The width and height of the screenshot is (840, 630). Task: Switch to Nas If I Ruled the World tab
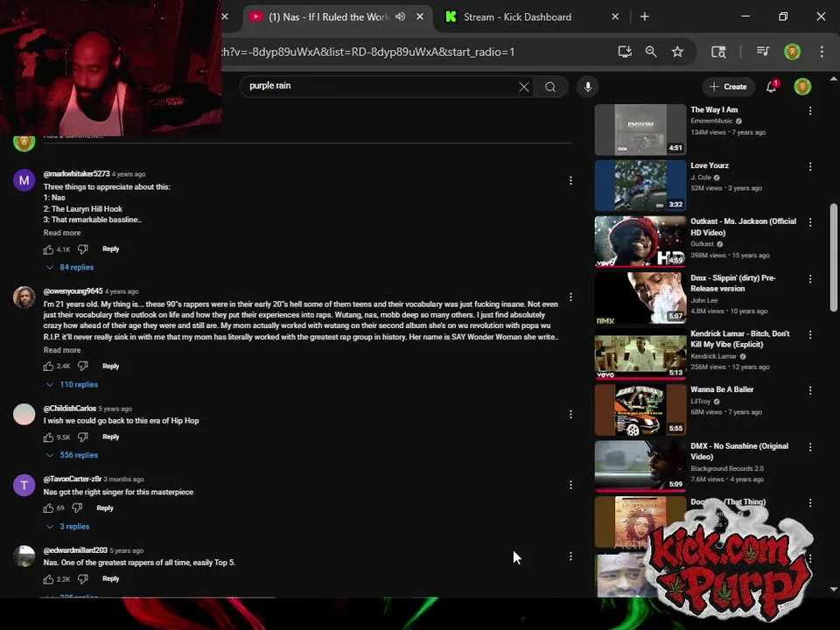click(327, 17)
